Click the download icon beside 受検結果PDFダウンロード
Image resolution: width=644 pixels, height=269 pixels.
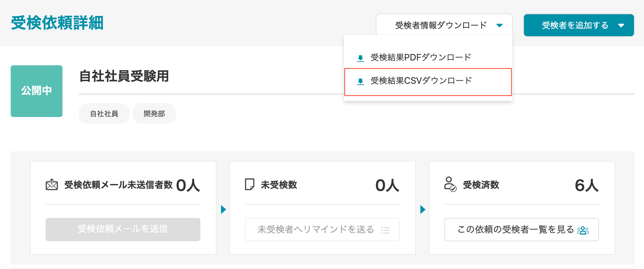point(360,57)
